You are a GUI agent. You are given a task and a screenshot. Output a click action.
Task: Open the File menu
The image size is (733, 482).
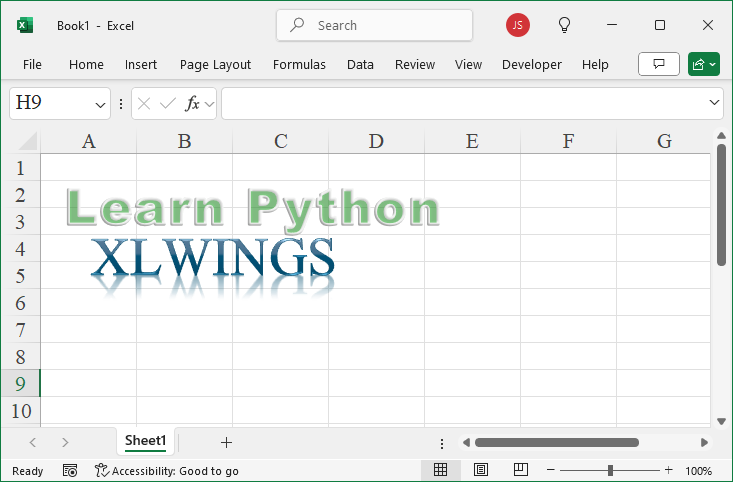point(32,65)
